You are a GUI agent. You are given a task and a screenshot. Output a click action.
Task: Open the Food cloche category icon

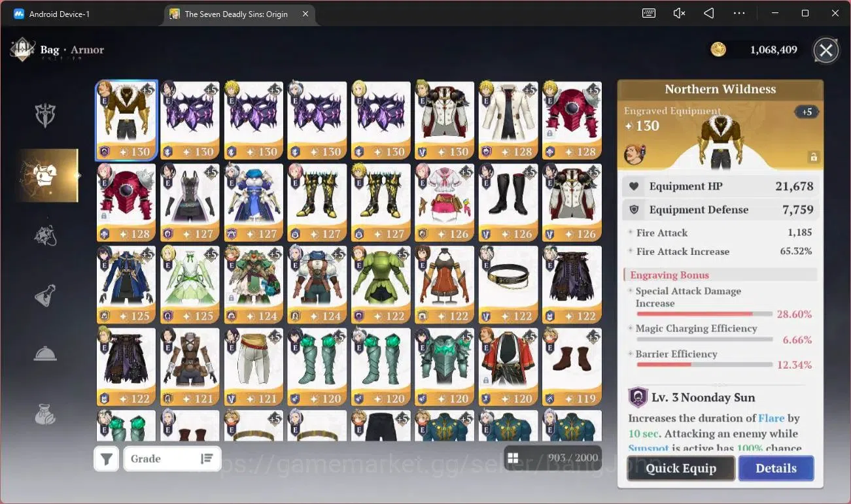45,354
